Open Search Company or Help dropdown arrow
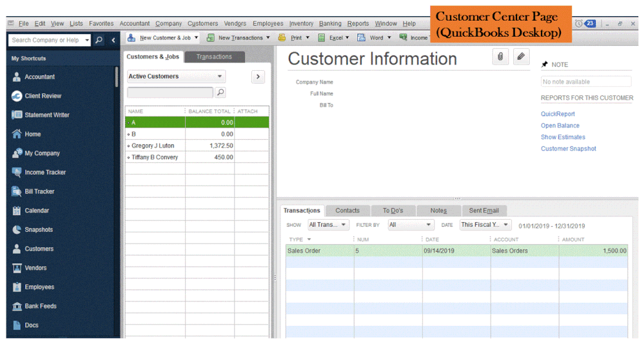Screen dimensions: 644x362 [86, 40]
